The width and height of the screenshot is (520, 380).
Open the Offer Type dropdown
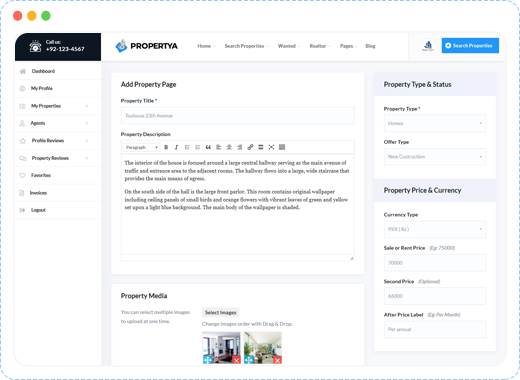[435, 157]
